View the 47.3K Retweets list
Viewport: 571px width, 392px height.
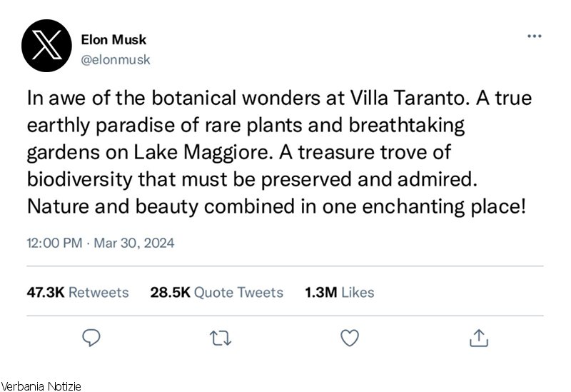pyautogui.click(x=78, y=292)
